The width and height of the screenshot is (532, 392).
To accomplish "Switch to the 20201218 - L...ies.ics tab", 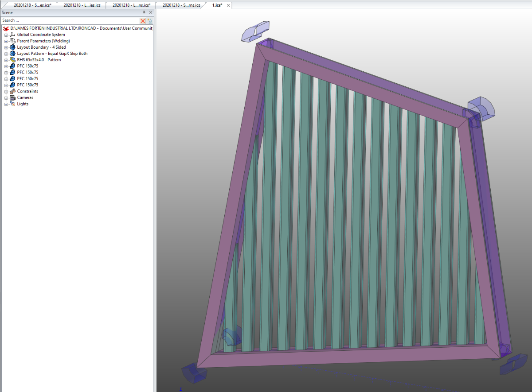I will [82, 5].
